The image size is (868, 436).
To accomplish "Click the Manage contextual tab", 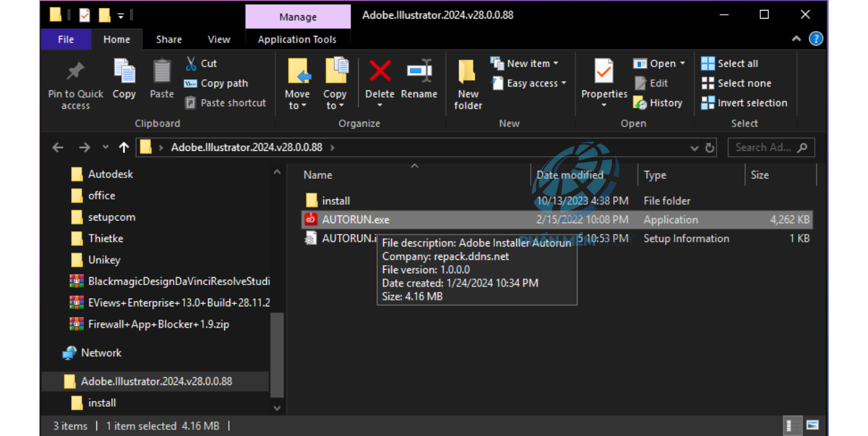I will (298, 17).
